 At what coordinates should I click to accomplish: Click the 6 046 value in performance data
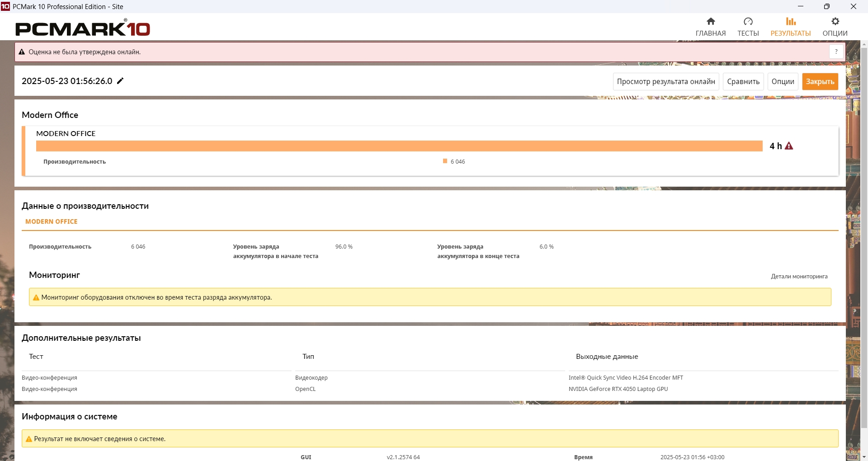pos(138,247)
